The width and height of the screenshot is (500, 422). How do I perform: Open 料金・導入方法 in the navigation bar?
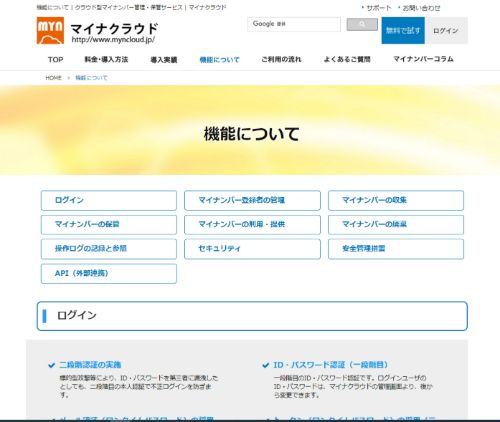[106, 60]
